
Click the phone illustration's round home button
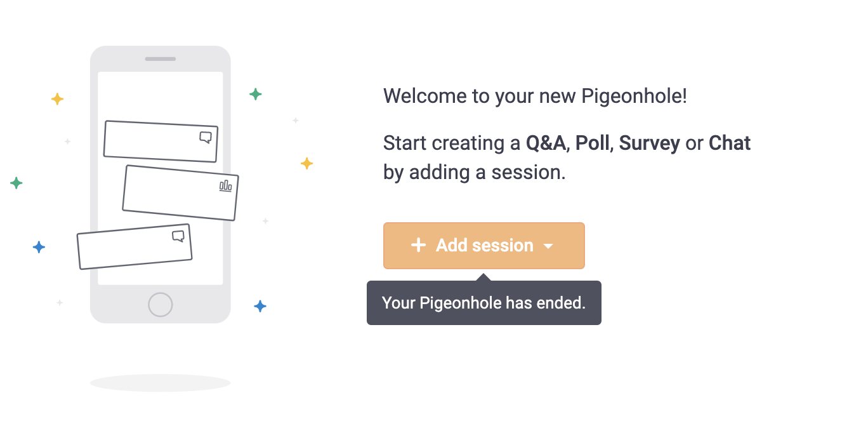coord(160,305)
